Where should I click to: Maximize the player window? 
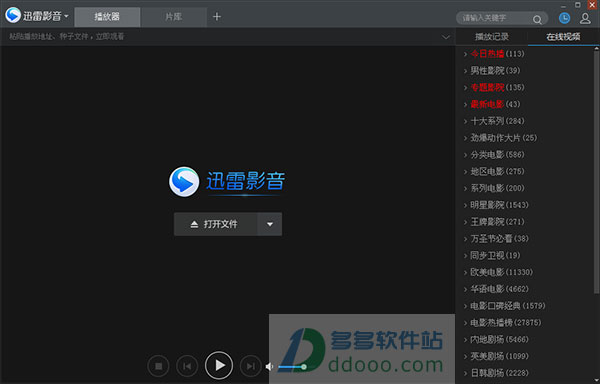pyautogui.click(x=578, y=5)
